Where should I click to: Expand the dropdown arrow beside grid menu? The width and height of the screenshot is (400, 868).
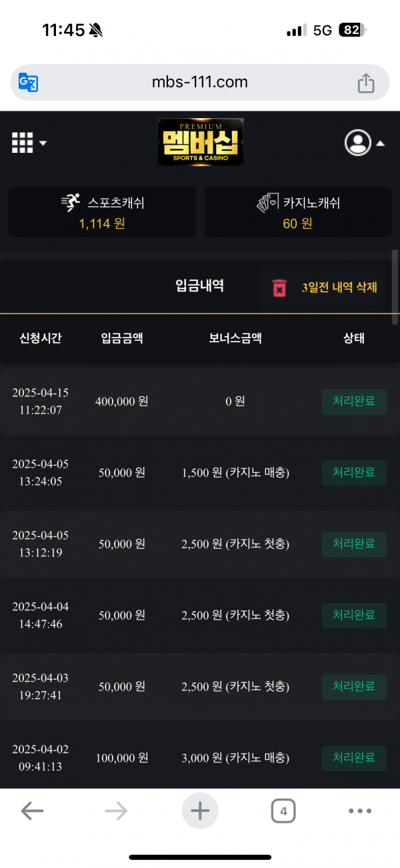click(x=43, y=143)
